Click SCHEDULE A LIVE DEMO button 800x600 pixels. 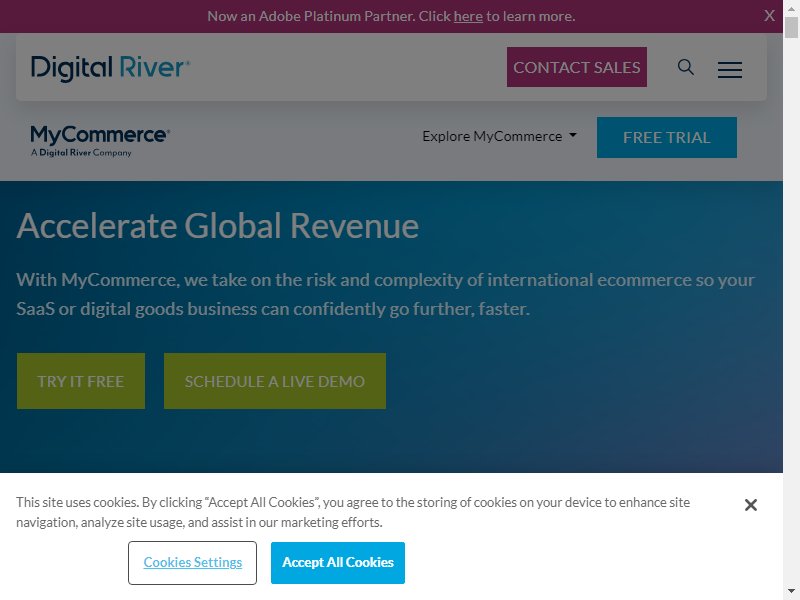click(274, 381)
